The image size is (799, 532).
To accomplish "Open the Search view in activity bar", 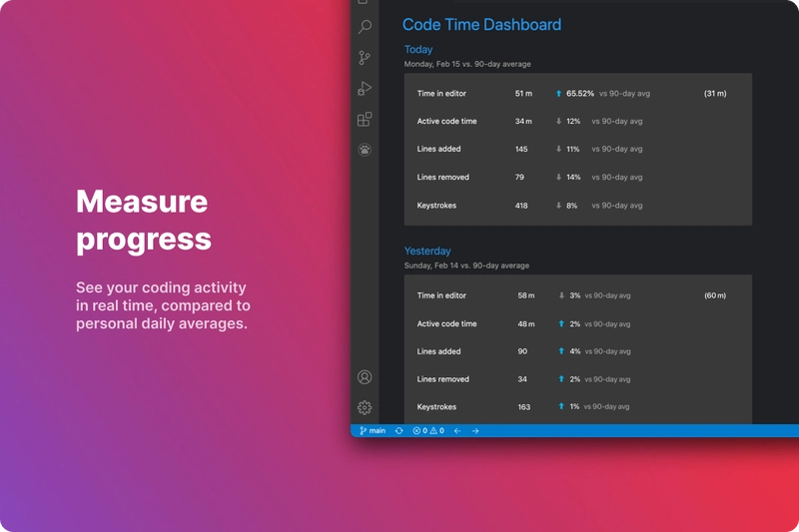I will 365,27.
